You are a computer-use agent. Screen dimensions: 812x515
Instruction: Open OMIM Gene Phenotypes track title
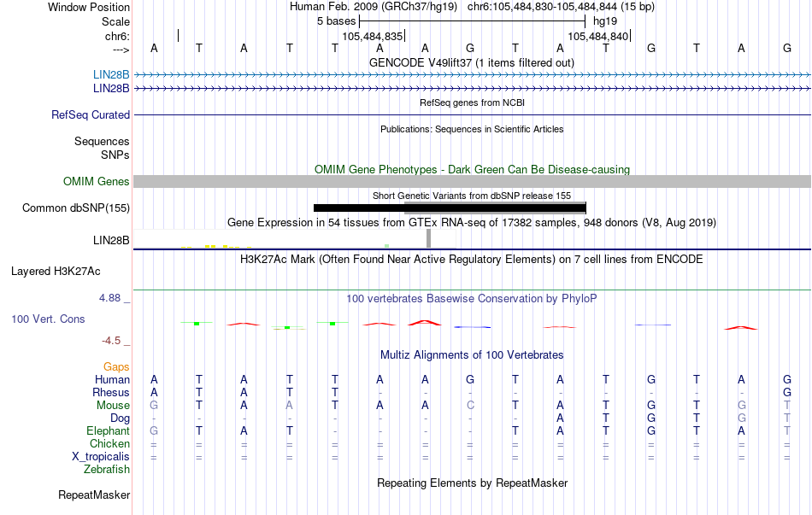[x=472, y=169]
